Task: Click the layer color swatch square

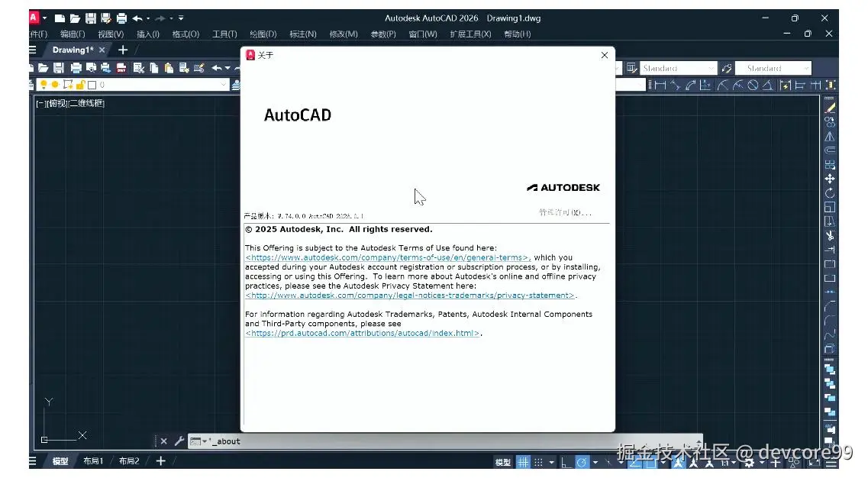Action: [92, 85]
